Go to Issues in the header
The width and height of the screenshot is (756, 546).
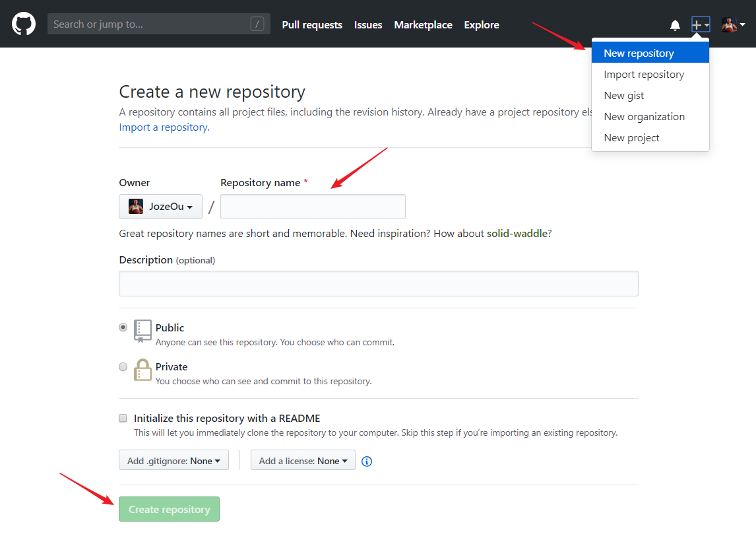click(368, 24)
